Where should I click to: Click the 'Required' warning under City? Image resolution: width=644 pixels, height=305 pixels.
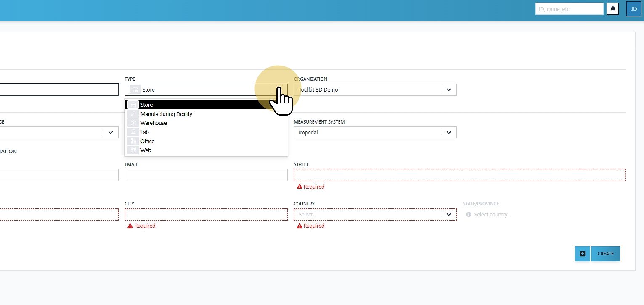(x=141, y=226)
